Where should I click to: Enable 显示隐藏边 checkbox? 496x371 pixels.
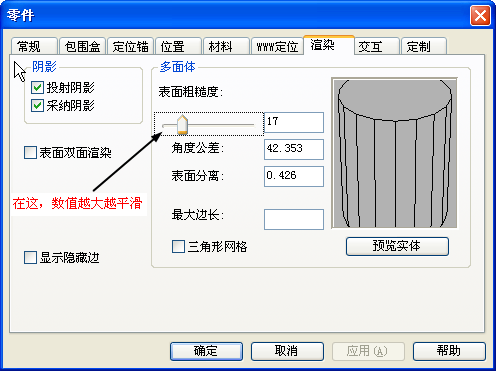click(30, 257)
